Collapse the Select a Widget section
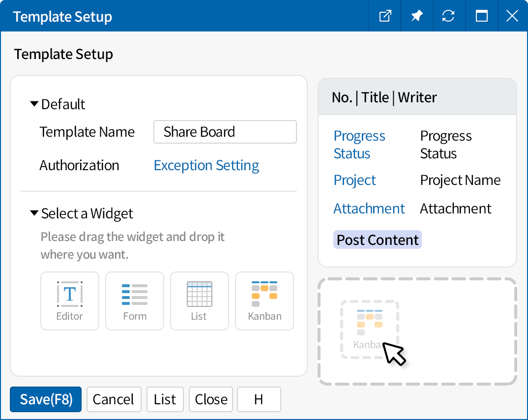This screenshot has height=420, width=528. [34, 212]
